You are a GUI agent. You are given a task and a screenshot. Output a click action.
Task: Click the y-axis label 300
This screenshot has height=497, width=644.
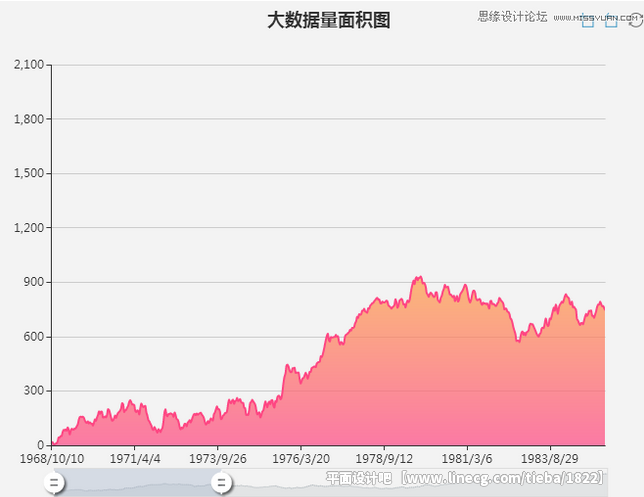[34, 390]
